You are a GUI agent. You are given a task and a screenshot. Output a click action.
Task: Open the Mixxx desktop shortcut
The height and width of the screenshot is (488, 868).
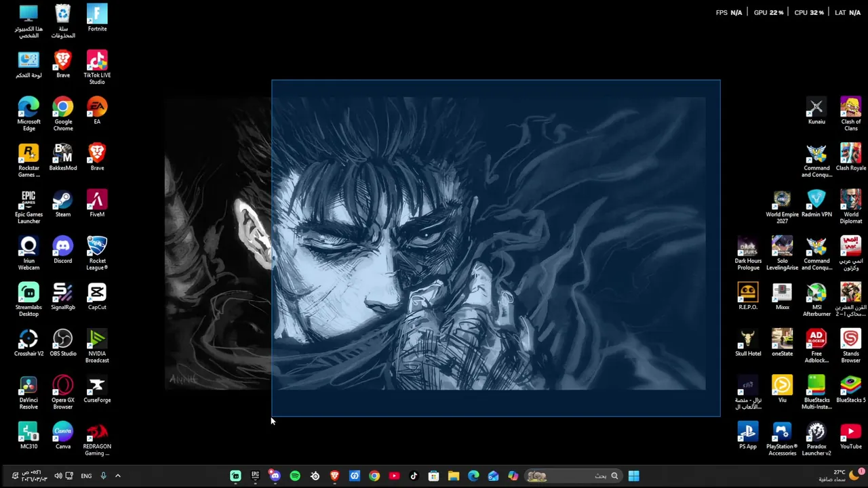click(782, 296)
